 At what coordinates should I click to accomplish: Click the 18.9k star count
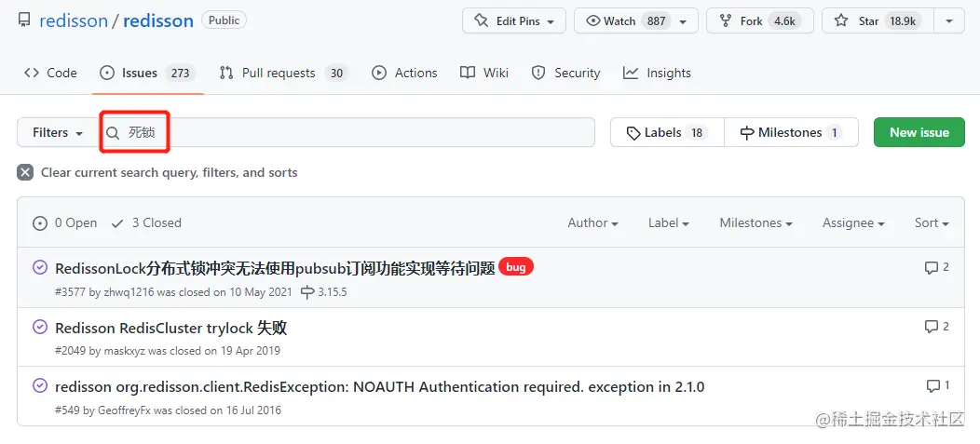click(903, 20)
